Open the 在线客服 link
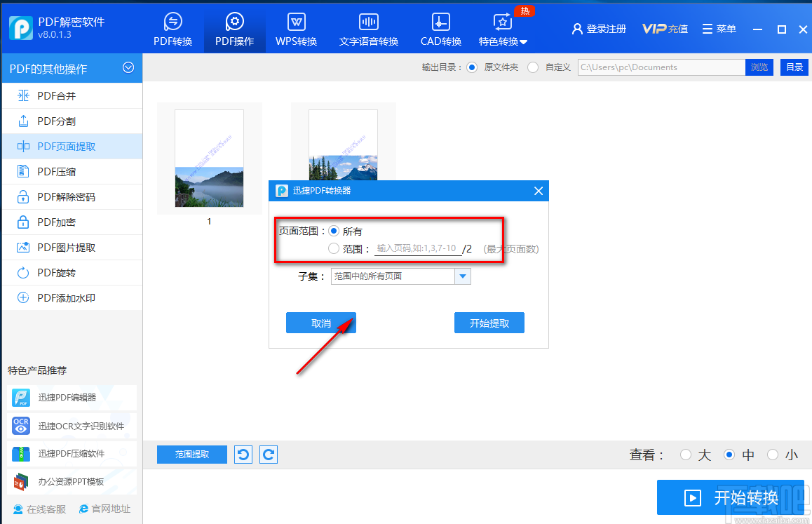The image size is (812, 524). pos(39,509)
